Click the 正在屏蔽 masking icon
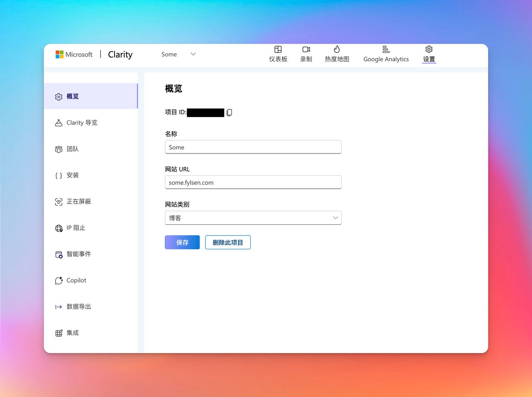 point(59,202)
